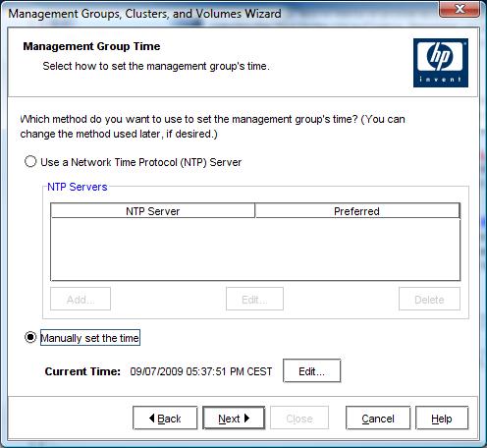Go Back to previous wizard step

[165, 418]
